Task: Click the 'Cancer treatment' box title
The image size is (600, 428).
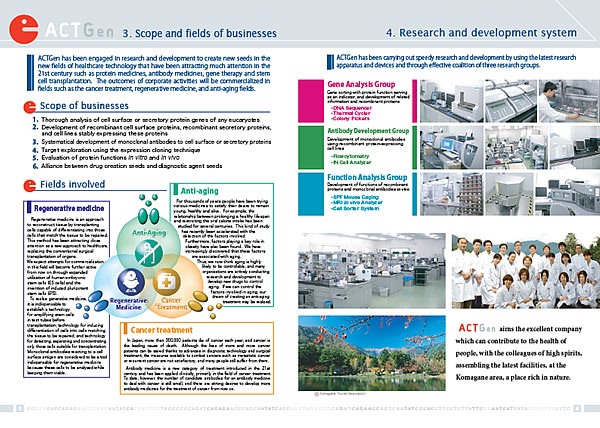Action: tap(161, 330)
